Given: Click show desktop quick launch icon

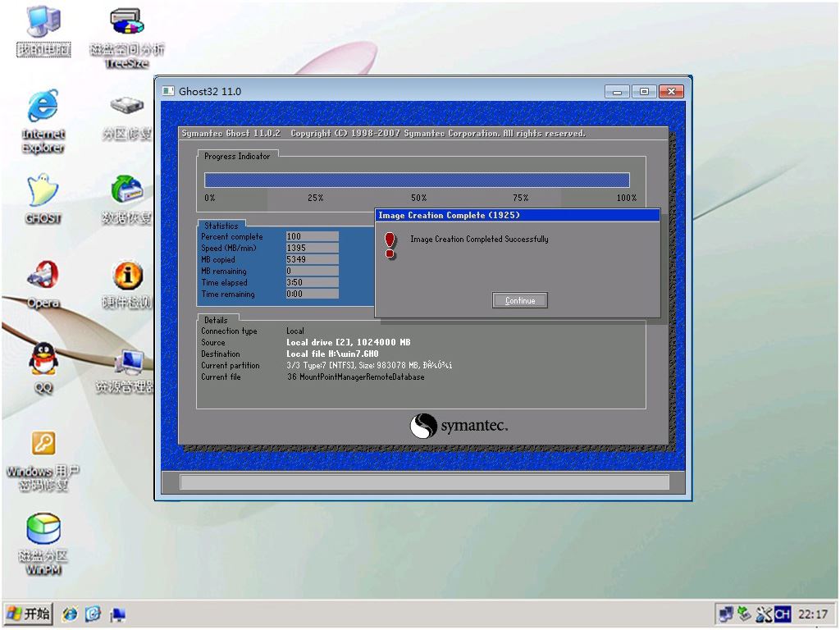Looking at the screenshot, I should click(117, 614).
